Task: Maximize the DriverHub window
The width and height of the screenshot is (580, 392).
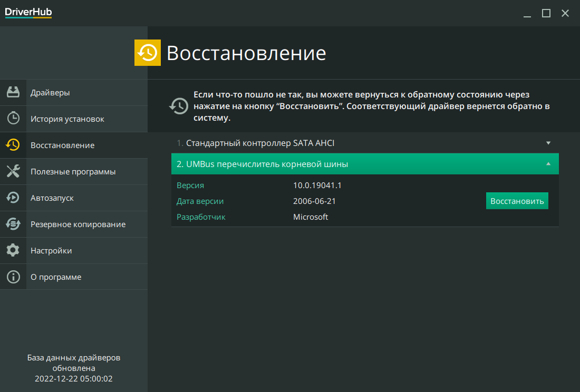Action: tap(546, 13)
